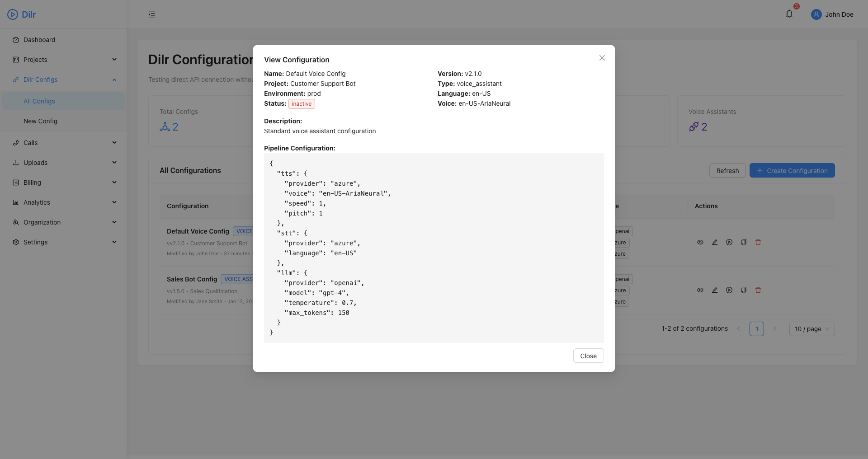
Task: View Default Voice Config via eye icon
Action: click(x=700, y=242)
